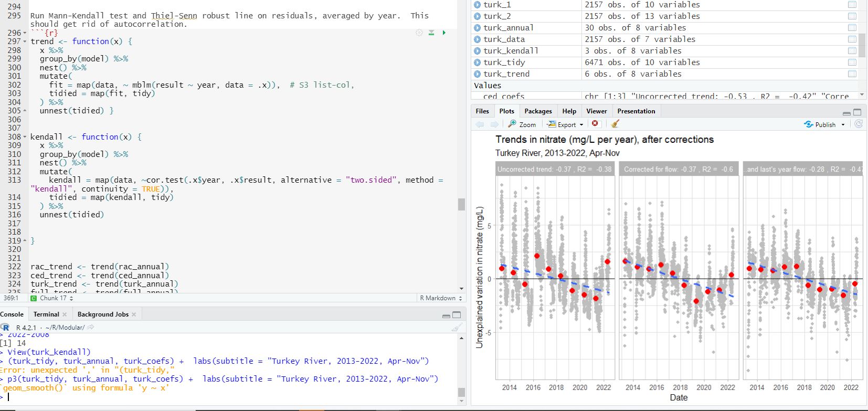Expand the turk_kendall data frame

pyautogui.click(x=477, y=51)
